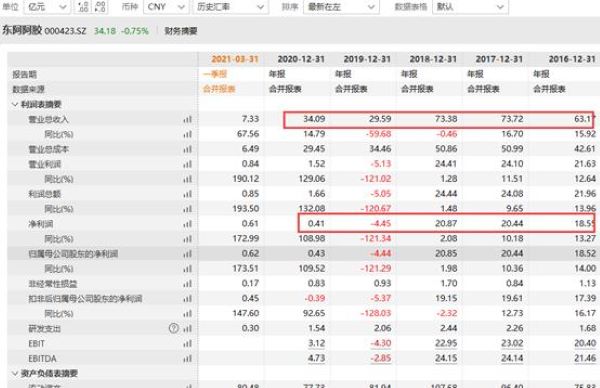
Task: Open chart icon for 研发支出 row
Action: [x=188, y=328]
